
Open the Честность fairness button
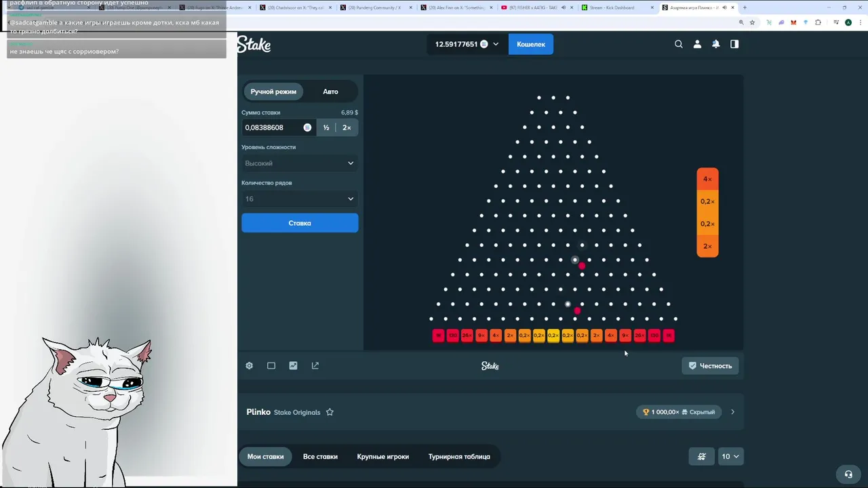(x=710, y=365)
